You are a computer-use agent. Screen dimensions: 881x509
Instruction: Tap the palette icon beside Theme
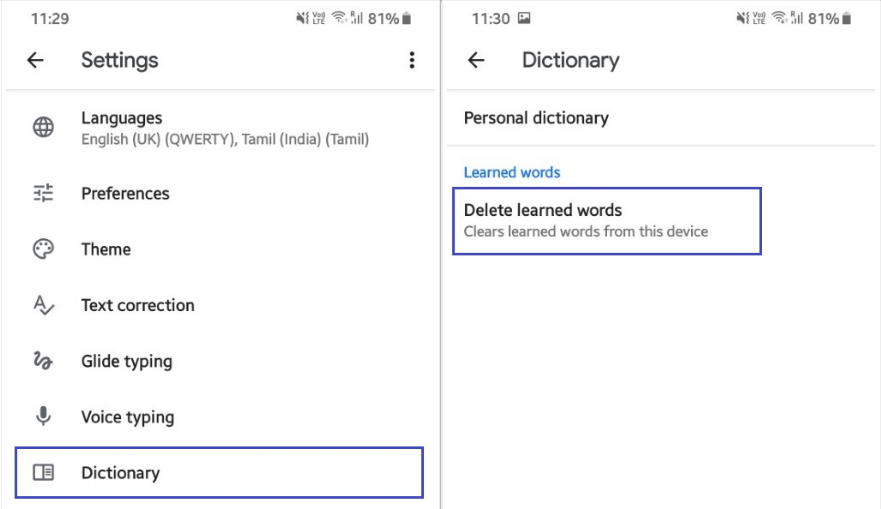tap(43, 249)
